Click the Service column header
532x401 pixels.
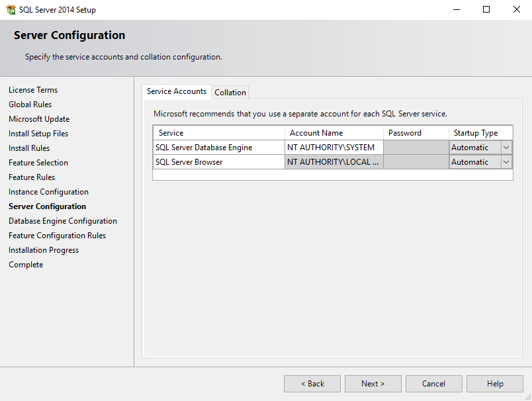(x=219, y=133)
